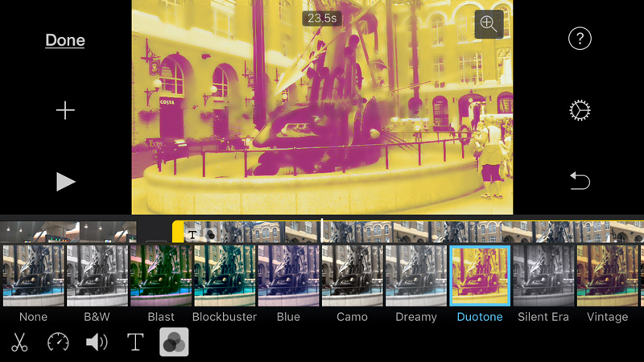This screenshot has height=362, width=644.
Task: Apply the Blockbuster filter thumbnail
Action: [225, 275]
